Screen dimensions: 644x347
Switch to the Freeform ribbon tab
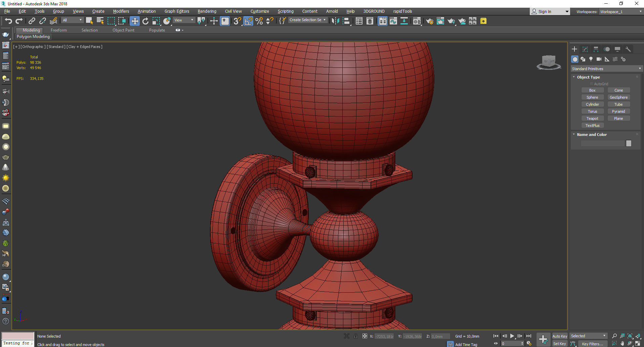pos(59,30)
